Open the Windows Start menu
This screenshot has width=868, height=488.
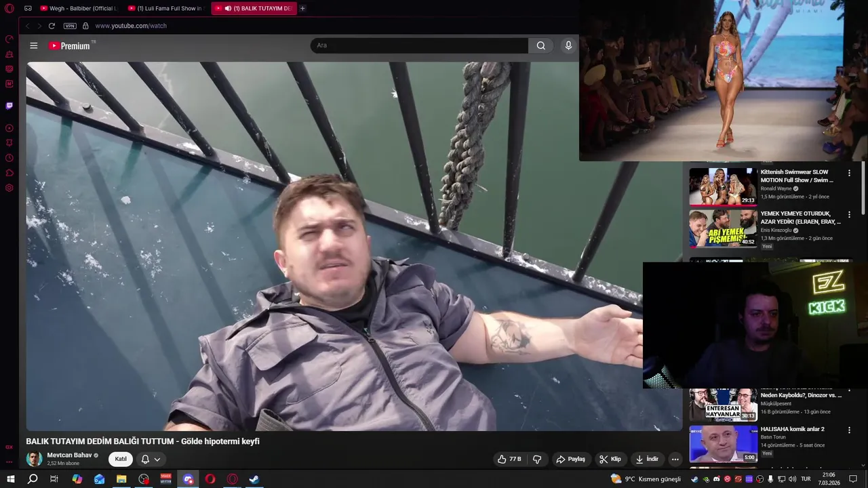pos(10,479)
